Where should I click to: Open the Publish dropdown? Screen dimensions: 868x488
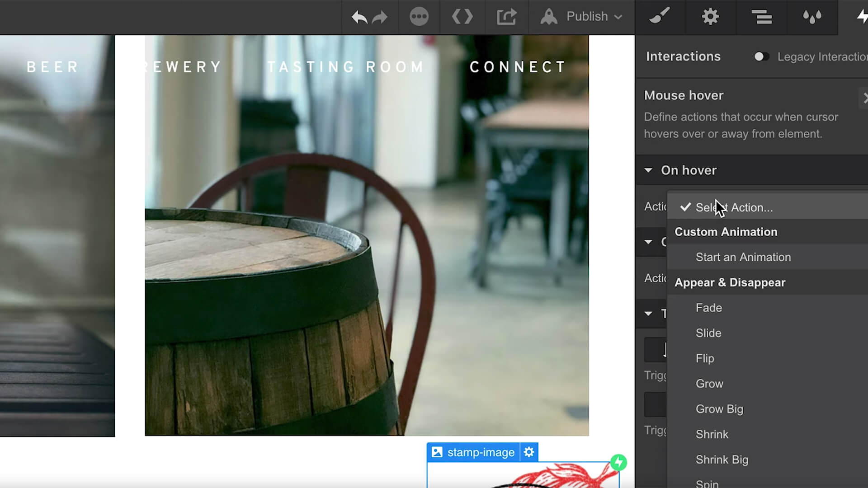pyautogui.click(x=618, y=17)
